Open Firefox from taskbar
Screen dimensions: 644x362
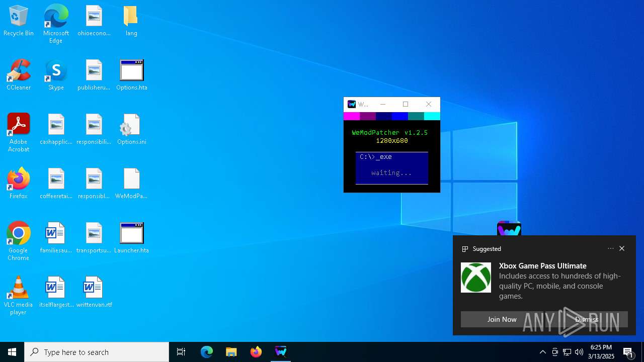click(x=256, y=352)
